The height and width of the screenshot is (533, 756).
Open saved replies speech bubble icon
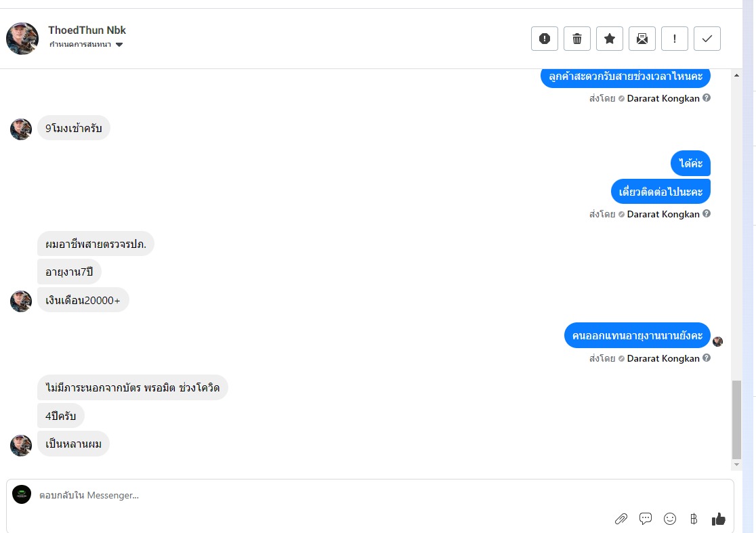tap(645, 519)
